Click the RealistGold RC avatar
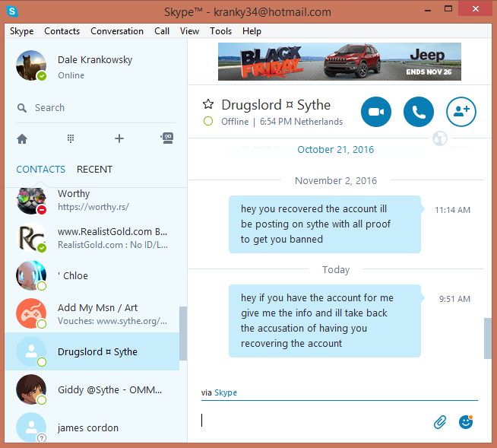This screenshot has height=448, width=497. (31, 237)
